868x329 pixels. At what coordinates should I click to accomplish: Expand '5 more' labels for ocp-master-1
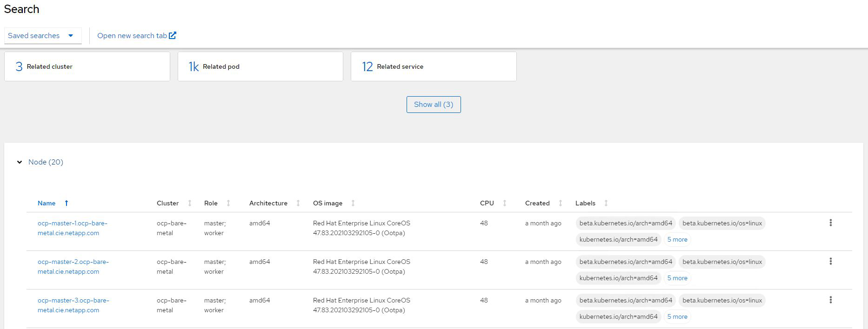(x=677, y=239)
